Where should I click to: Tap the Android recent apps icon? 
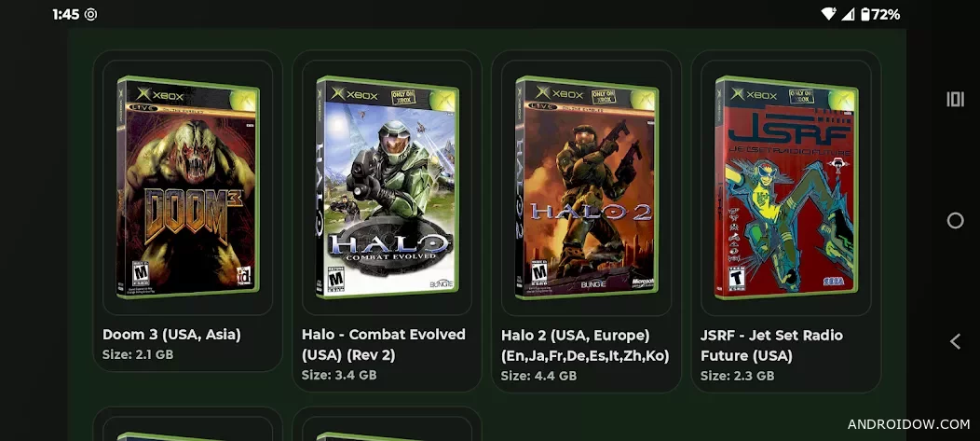click(x=954, y=100)
